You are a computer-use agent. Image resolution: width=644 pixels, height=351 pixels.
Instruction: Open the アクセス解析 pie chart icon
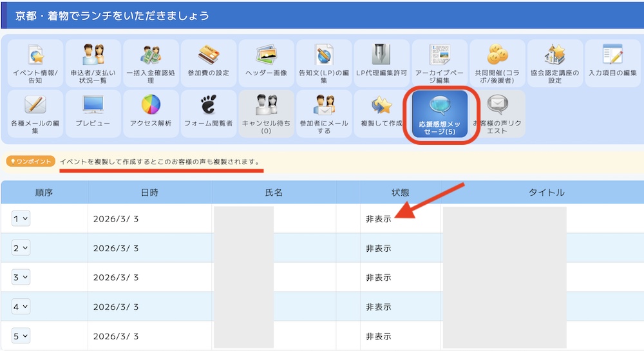[x=151, y=113]
